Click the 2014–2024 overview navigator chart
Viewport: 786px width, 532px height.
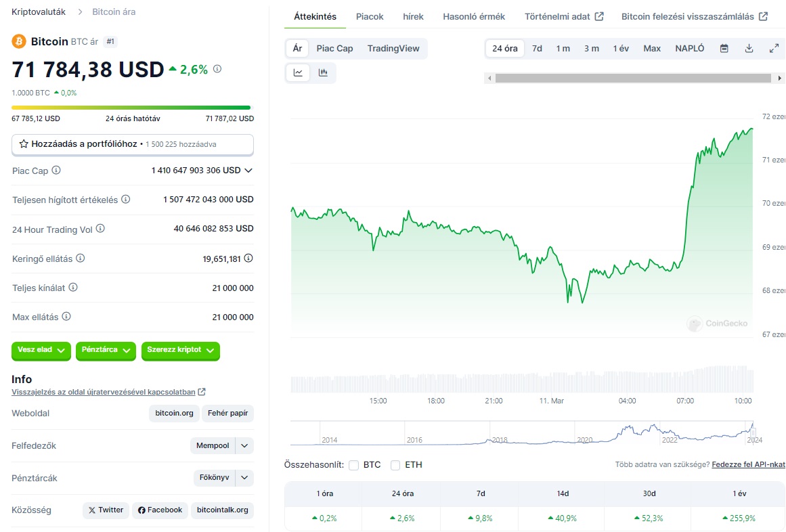[523, 433]
